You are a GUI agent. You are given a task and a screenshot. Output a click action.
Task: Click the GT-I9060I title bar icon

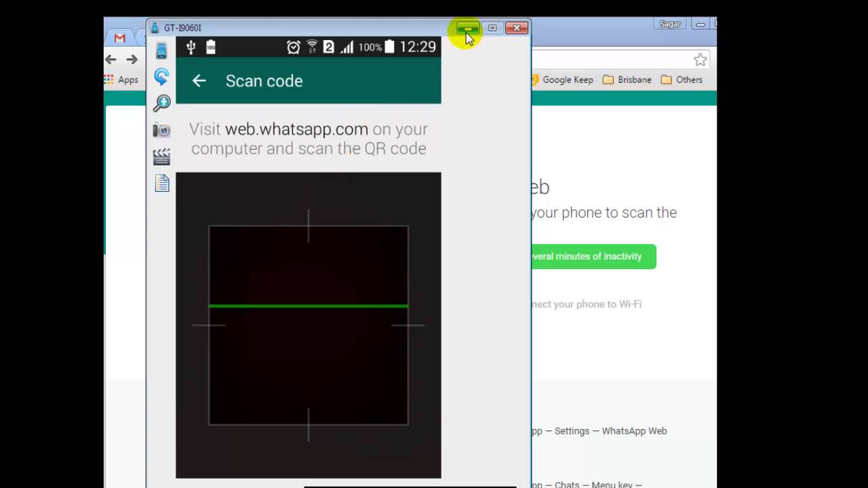[x=155, y=28]
